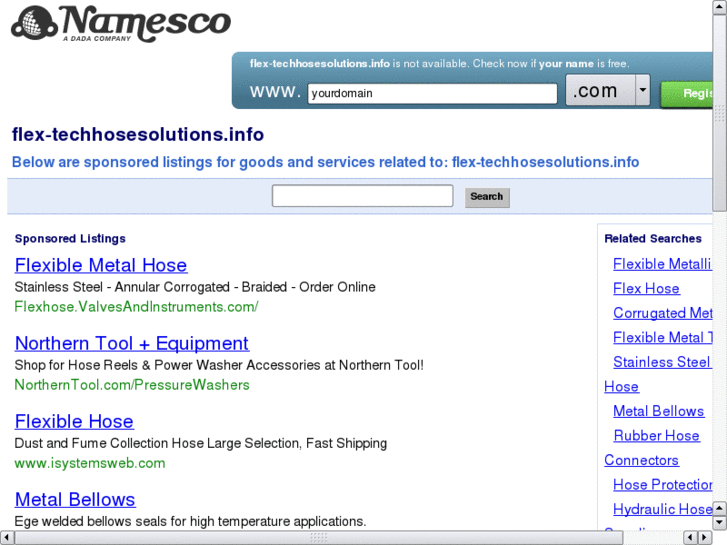The width and height of the screenshot is (727, 545).
Task: Click the 'Sponsored Listings' heading
Action: pyautogui.click(x=70, y=238)
